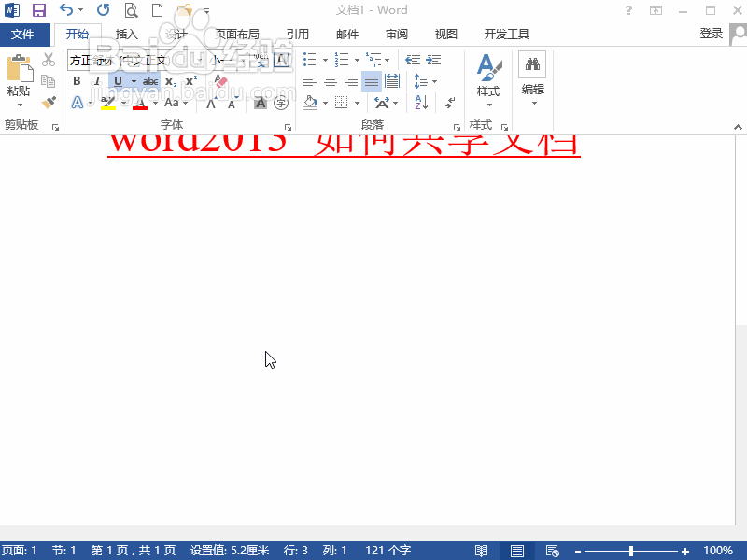This screenshot has width=747, height=560.
Task: Clear all formatting eraser icon
Action: [220, 81]
